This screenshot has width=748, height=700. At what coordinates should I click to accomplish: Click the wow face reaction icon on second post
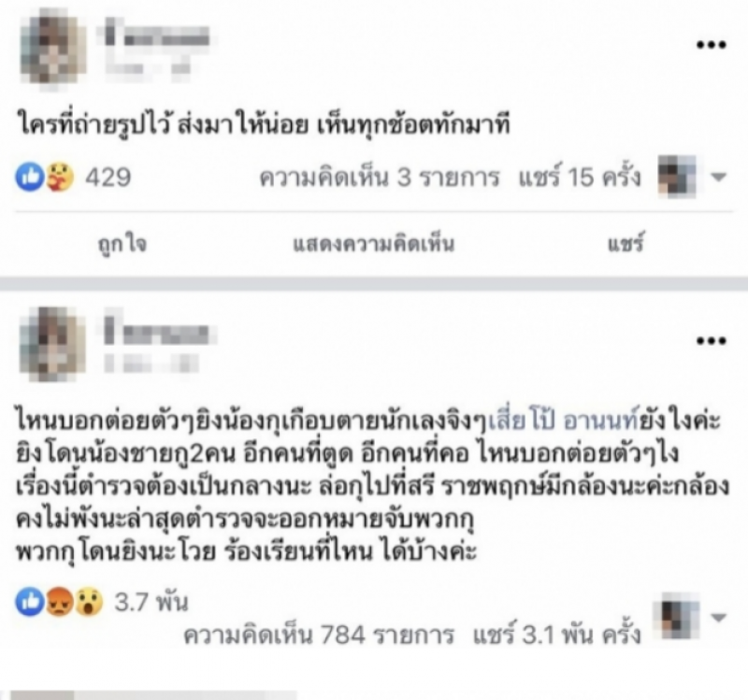coord(89,601)
